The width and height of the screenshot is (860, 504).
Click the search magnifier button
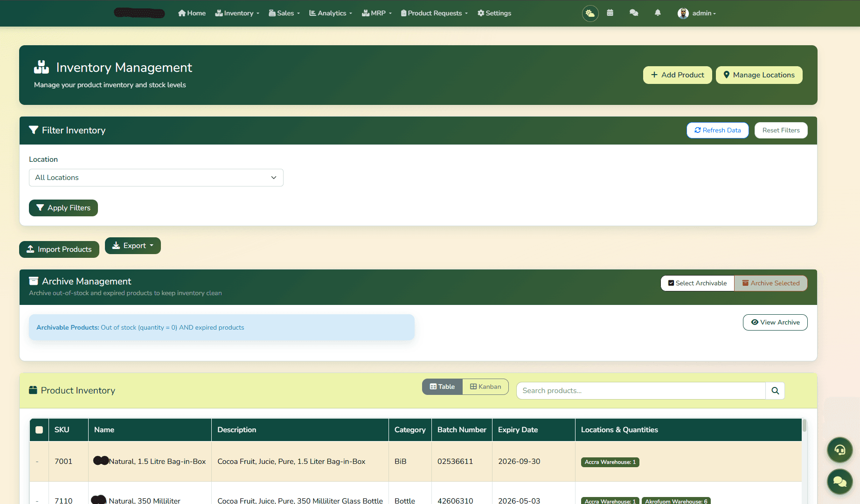point(775,391)
